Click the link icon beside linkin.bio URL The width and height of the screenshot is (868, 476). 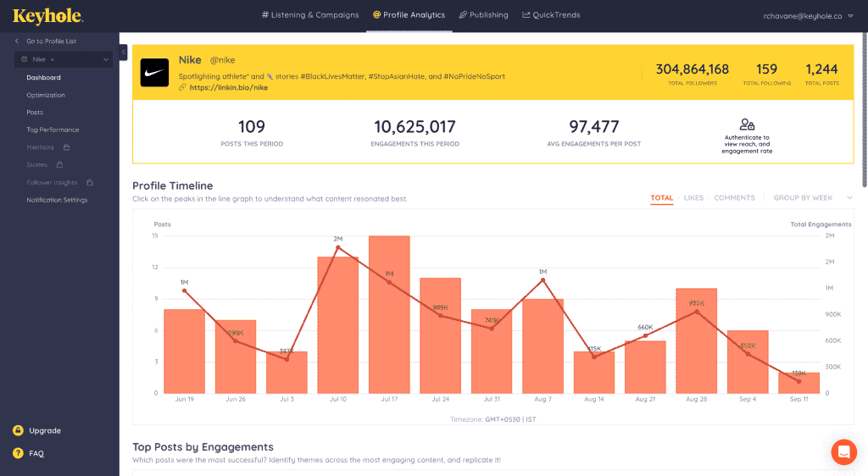[182, 87]
